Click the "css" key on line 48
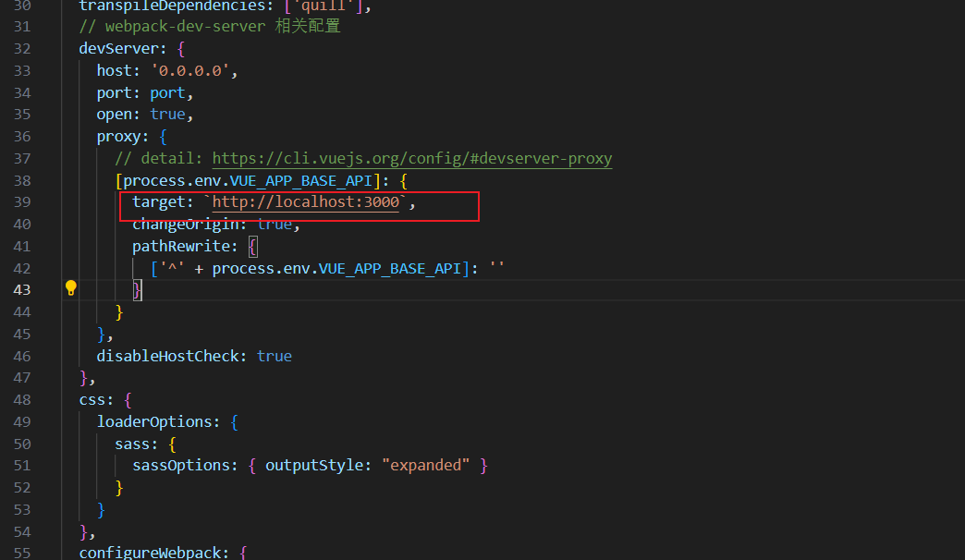 [92, 400]
